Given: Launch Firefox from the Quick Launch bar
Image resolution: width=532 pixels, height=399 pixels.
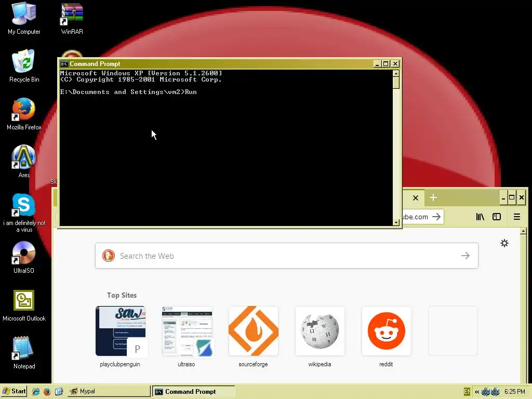Looking at the screenshot, I should tap(47, 392).
